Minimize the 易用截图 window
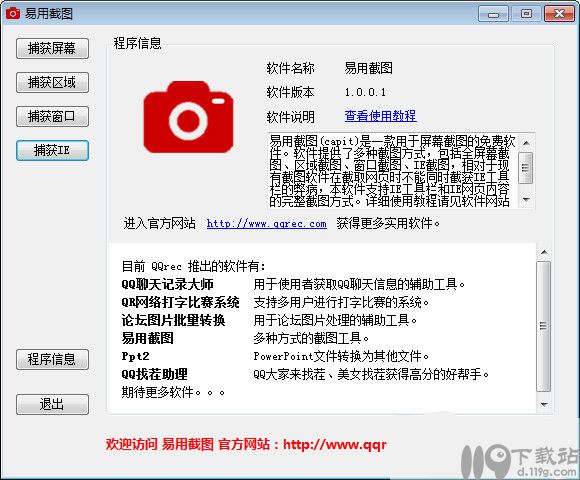580x480 pixels. 493,14
